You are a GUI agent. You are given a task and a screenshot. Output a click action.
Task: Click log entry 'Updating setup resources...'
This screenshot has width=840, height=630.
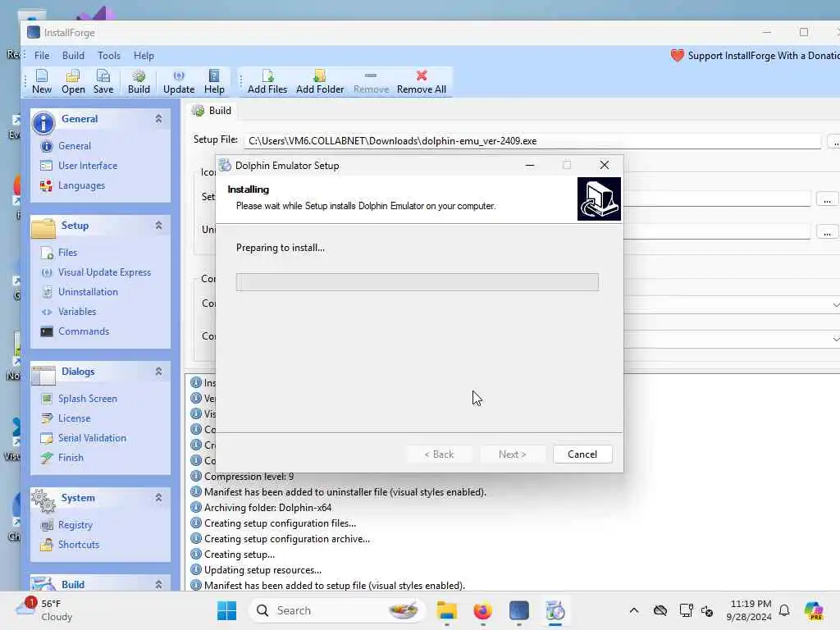262,570
